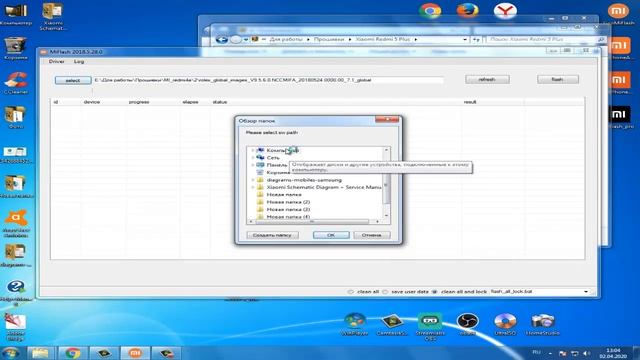Image resolution: width=640 pixels, height=360 pixels.
Task: Cancel the dialog with Отмена
Action: pyautogui.click(x=371, y=235)
